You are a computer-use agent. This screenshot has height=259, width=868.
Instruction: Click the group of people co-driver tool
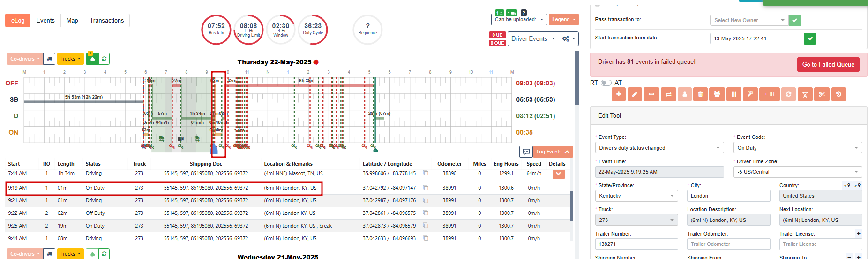pyautogui.click(x=717, y=94)
